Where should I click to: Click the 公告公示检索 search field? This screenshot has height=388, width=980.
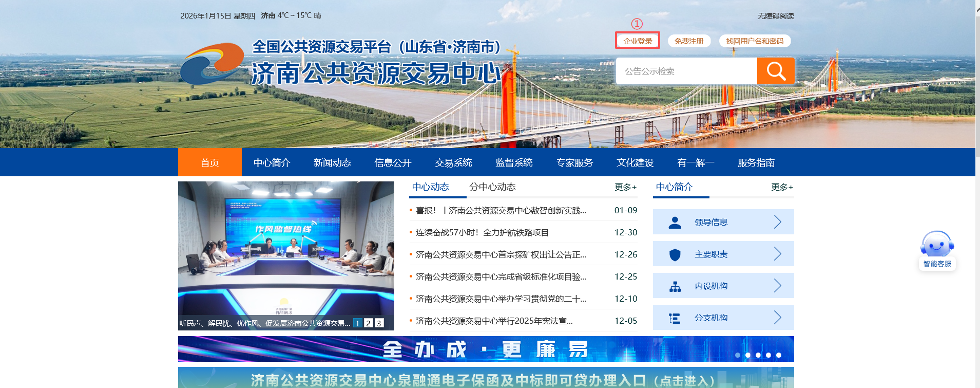click(686, 71)
